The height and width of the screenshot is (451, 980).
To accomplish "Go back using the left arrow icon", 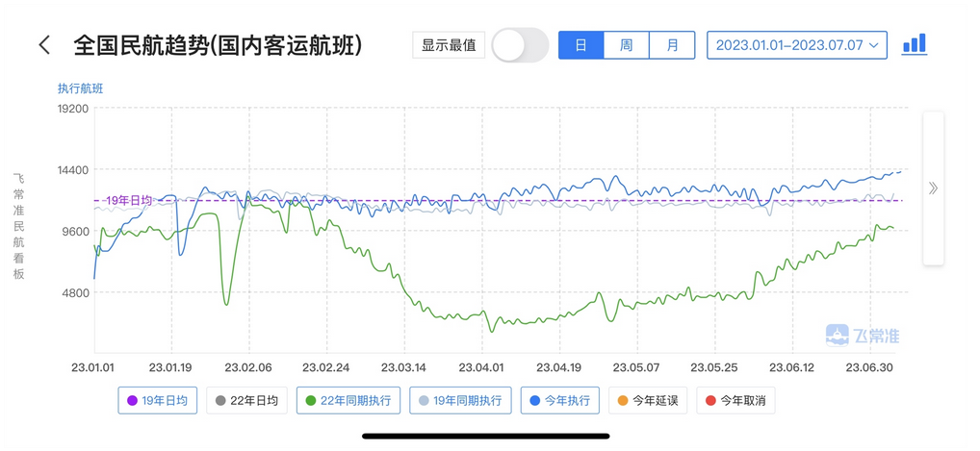I will (44, 45).
